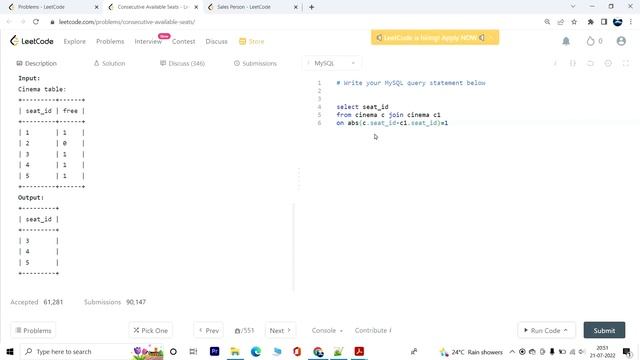Reload the page

[x=36, y=22]
